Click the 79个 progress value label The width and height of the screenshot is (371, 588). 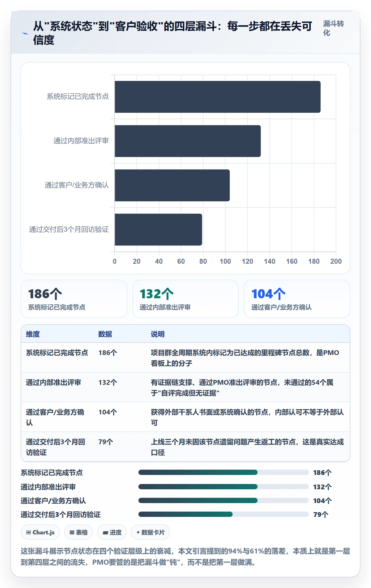coord(321,514)
